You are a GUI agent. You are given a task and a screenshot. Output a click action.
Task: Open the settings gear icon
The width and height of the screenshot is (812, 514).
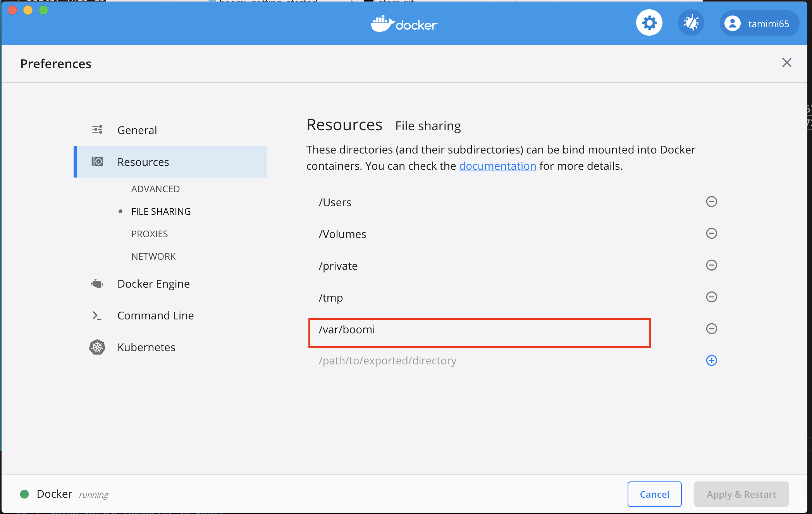coord(649,22)
